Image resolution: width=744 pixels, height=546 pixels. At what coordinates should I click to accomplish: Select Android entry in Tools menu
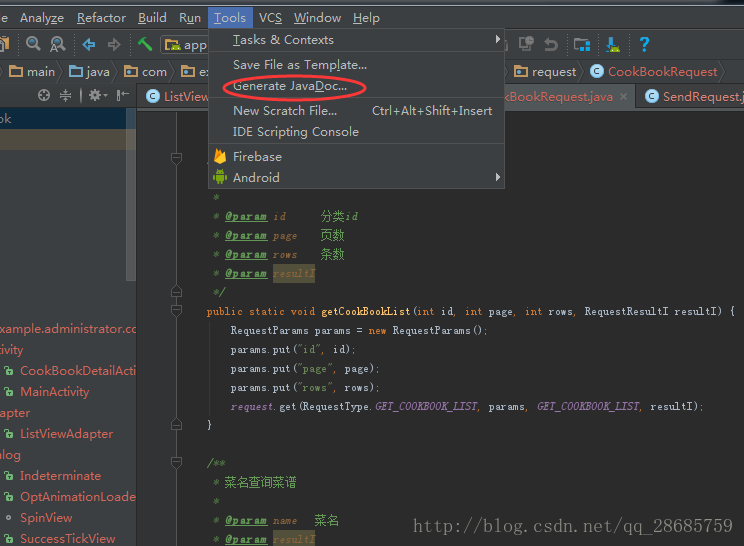point(356,177)
